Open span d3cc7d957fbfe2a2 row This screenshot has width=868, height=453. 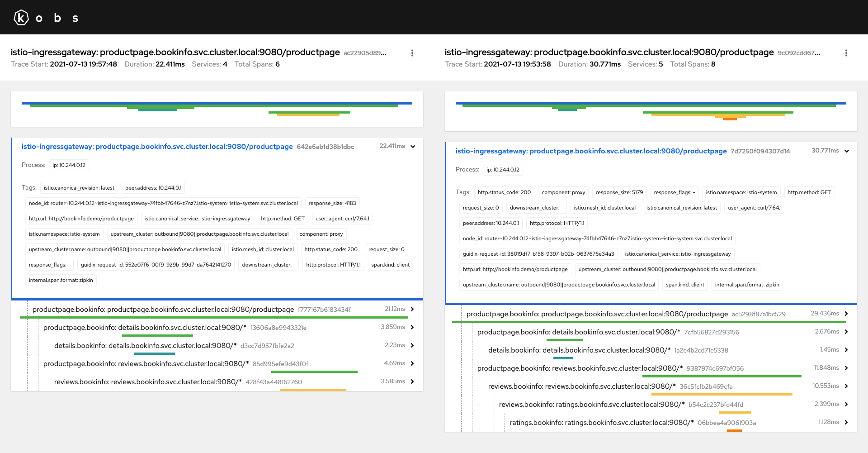(217, 345)
